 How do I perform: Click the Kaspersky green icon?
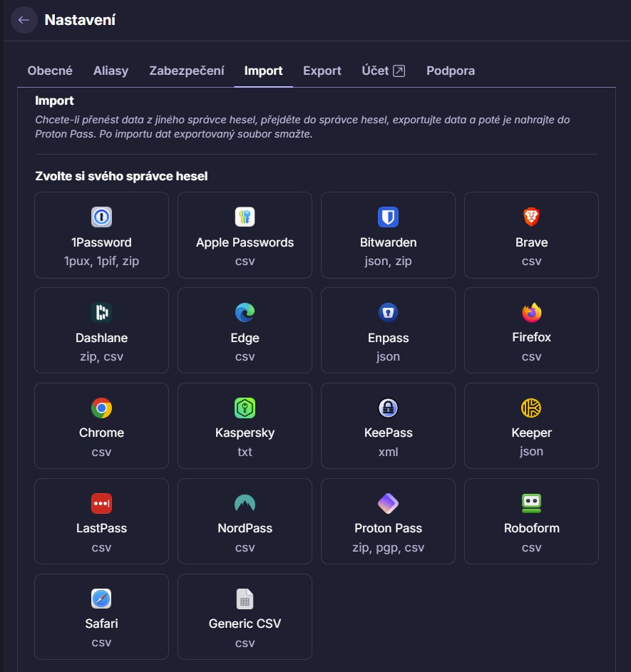click(245, 408)
